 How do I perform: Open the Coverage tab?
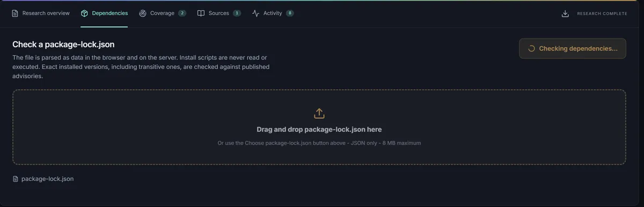click(162, 13)
